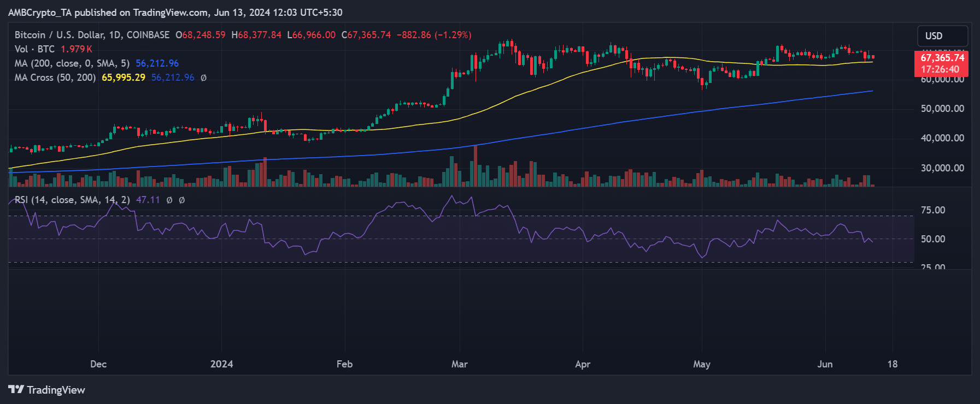Click the Apr time axis label

tap(583, 364)
